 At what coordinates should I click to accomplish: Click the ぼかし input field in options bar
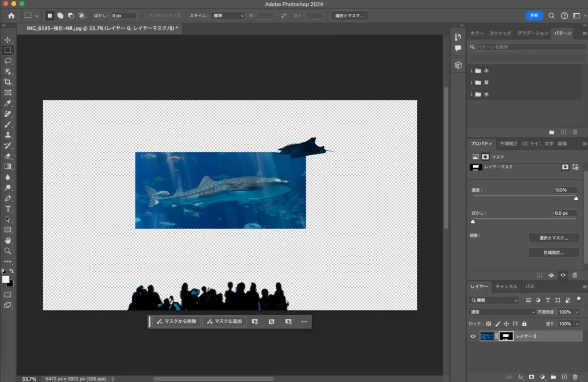tap(123, 16)
